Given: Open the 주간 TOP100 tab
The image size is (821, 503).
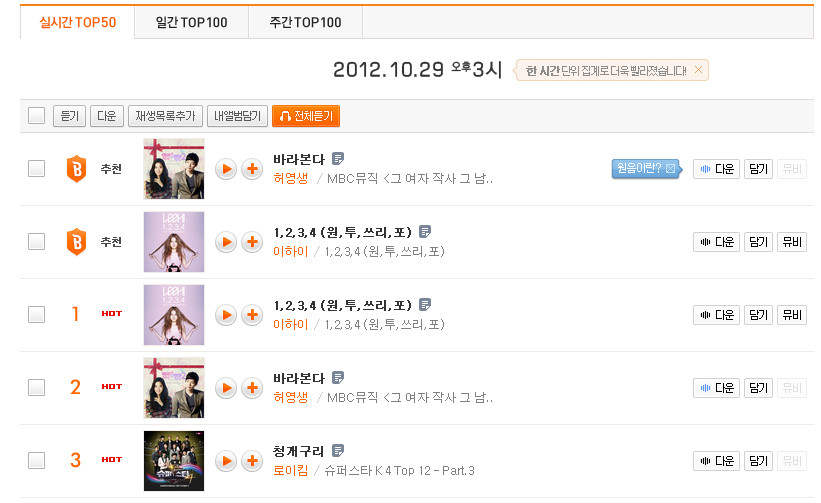Looking at the screenshot, I should click(x=305, y=22).
